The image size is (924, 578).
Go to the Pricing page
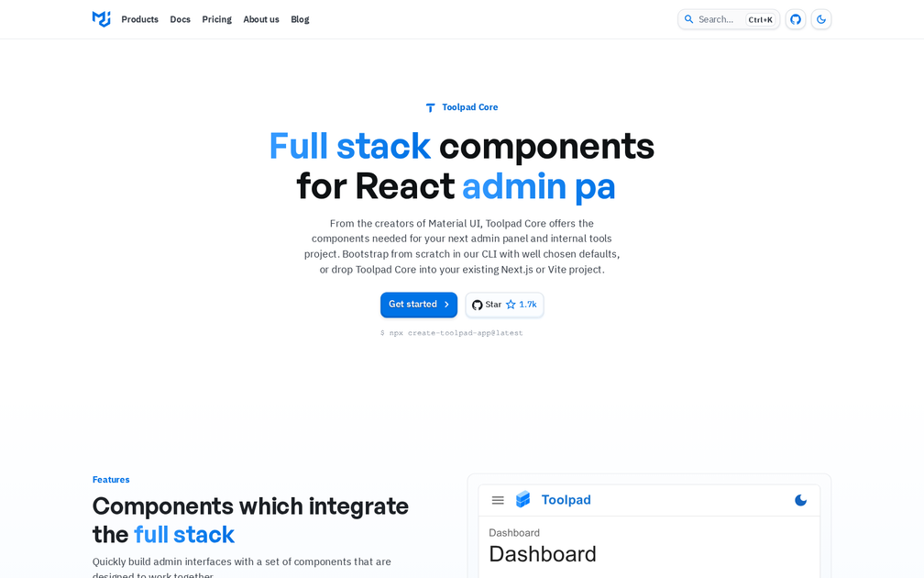tap(217, 19)
